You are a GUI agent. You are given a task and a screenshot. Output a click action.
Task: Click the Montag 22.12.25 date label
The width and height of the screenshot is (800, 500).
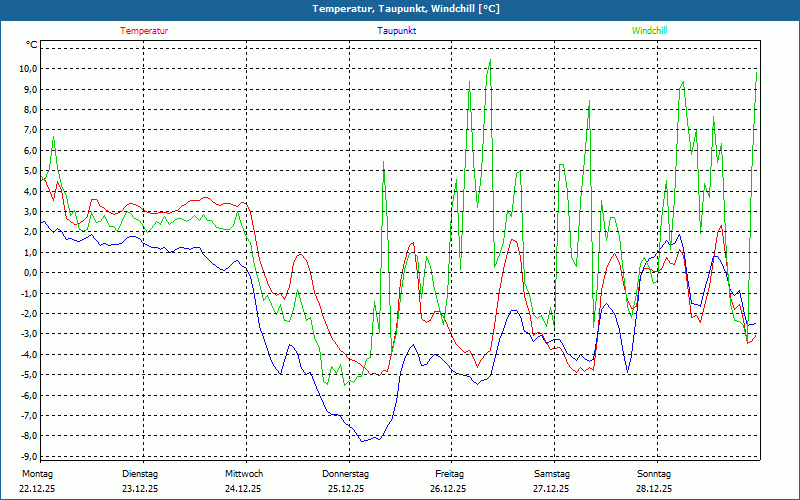(x=36, y=481)
